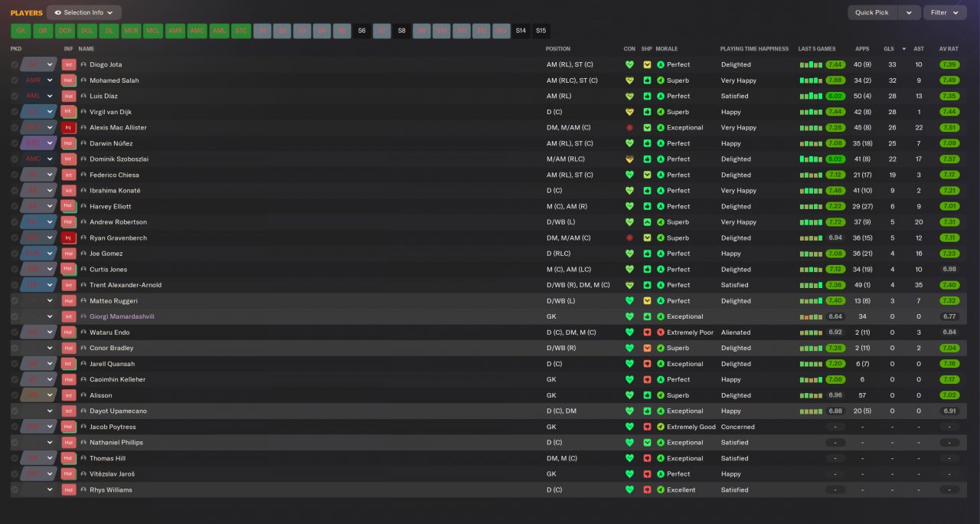Image resolution: width=980 pixels, height=524 pixels.
Task: Click Mohamed Salah's Hol info badge
Action: [69, 80]
